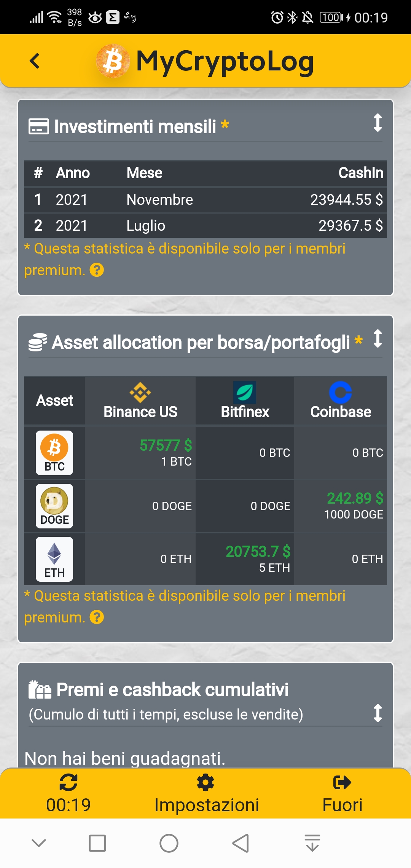Tap premium help icon under Investimenti mensili
Viewport: 411px width, 868px height.
click(97, 270)
